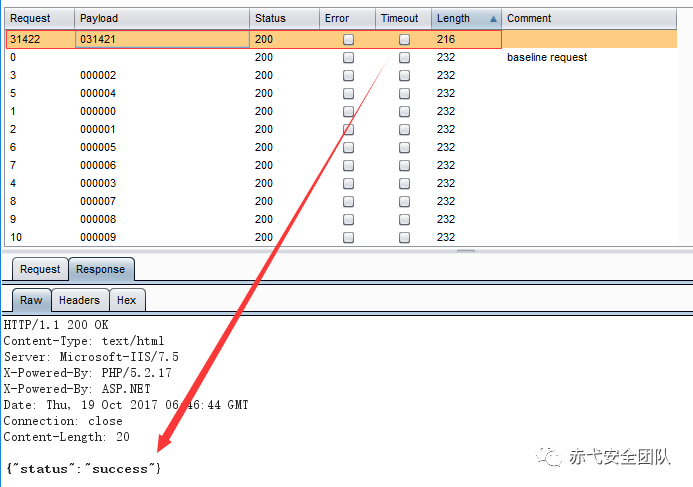
Task: Toggle Error checkbox for payload 000003
Action: point(348,183)
